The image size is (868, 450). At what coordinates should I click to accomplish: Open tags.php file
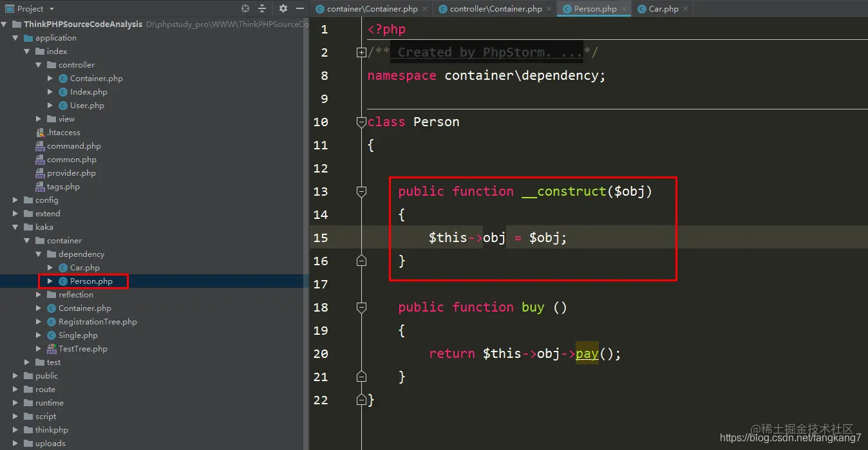(63, 187)
